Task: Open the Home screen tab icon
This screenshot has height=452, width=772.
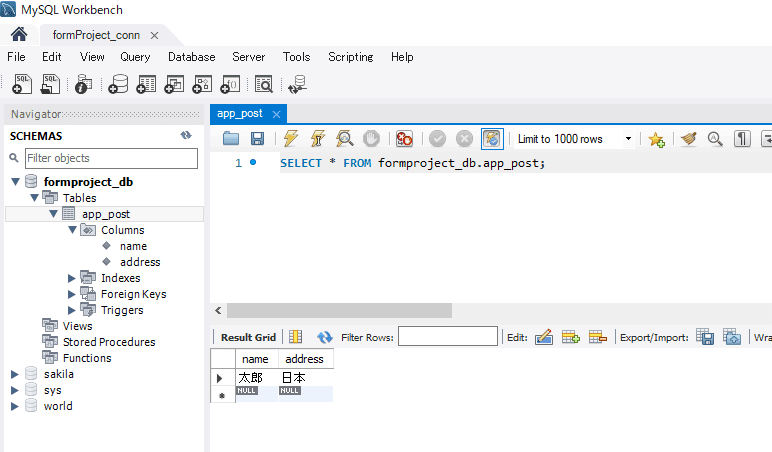Action: (19, 34)
